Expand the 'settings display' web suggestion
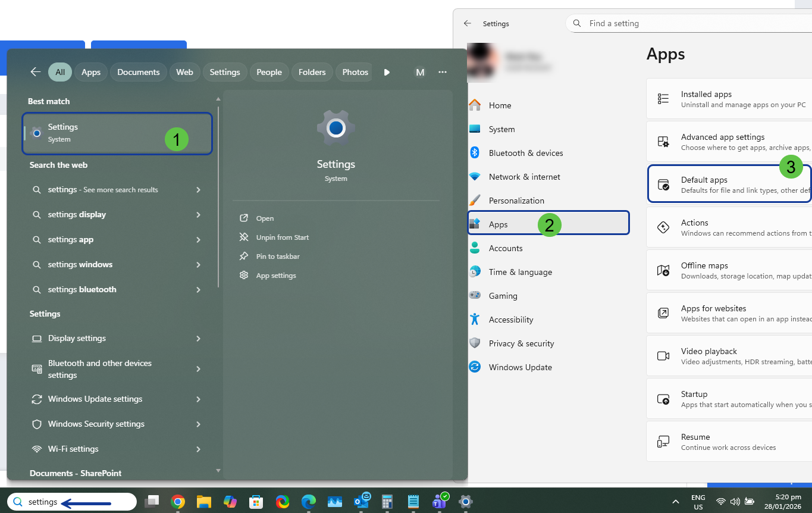 (x=198, y=215)
